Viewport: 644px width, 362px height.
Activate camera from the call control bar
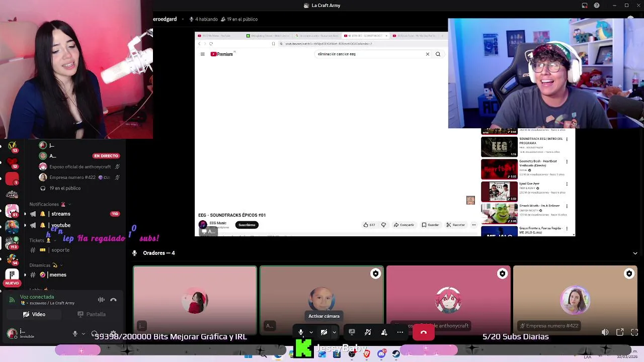[x=324, y=332]
